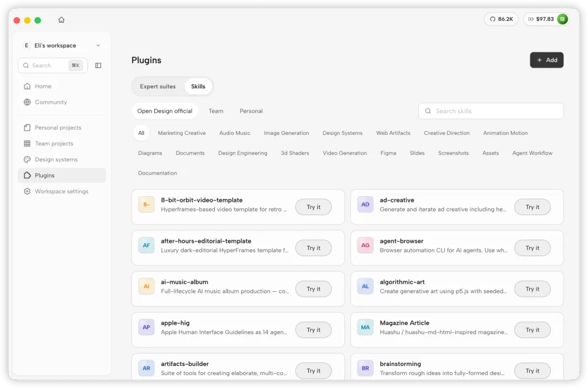Screen dimensions: 588x388
Task: Click the home icon in title bar
Action: [61, 20]
